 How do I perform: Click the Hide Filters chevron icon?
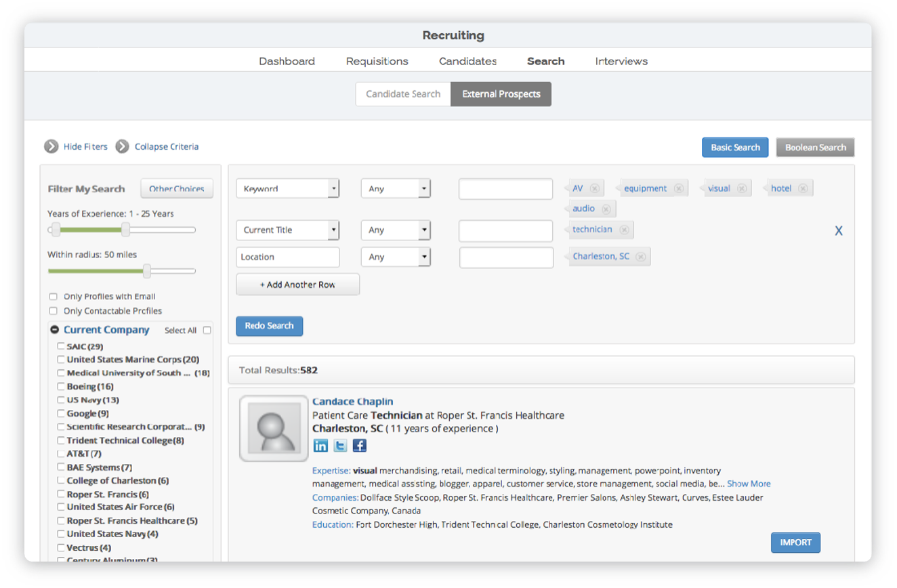(x=52, y=146)
